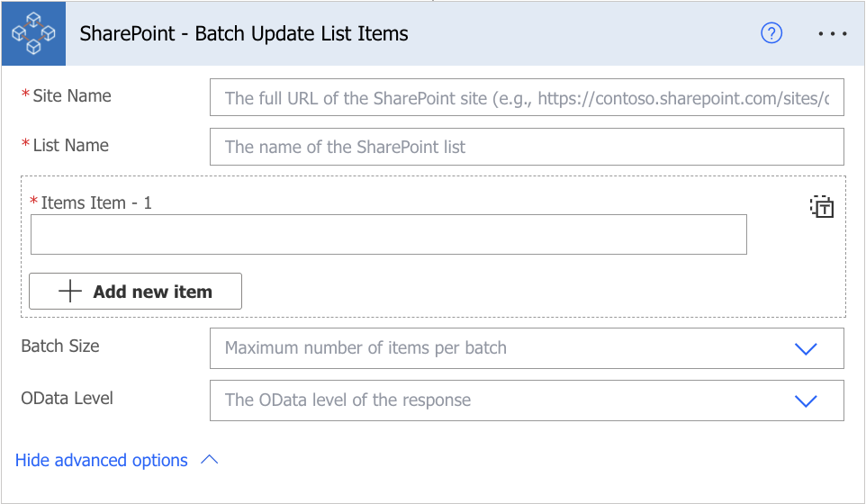Image resolution: width=866 pixels, height=504 pixels.
Task: Click the Batch Size chevron arrow
Action: click(x=806, y=349)
